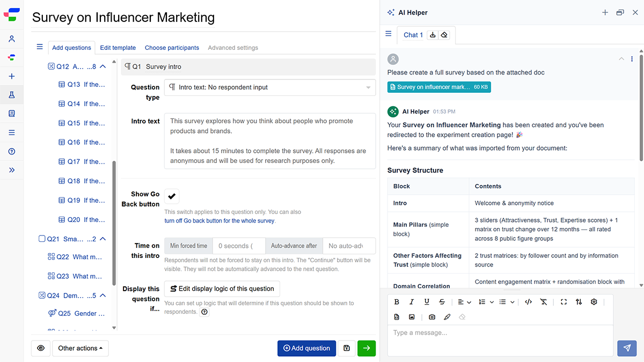
Task: Open the book library icon in sidebar
Action: point(12,114)
